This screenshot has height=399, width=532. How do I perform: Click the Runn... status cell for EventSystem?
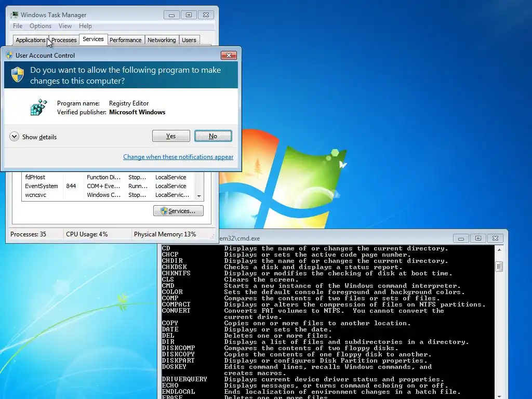click(x=138, y=186)
